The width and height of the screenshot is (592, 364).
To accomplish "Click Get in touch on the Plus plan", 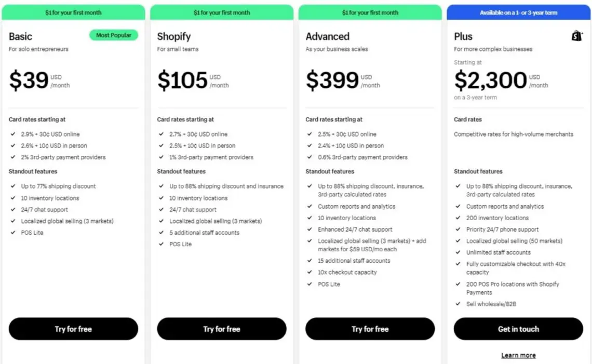I will pyautogui.click(x=518, y=329).
